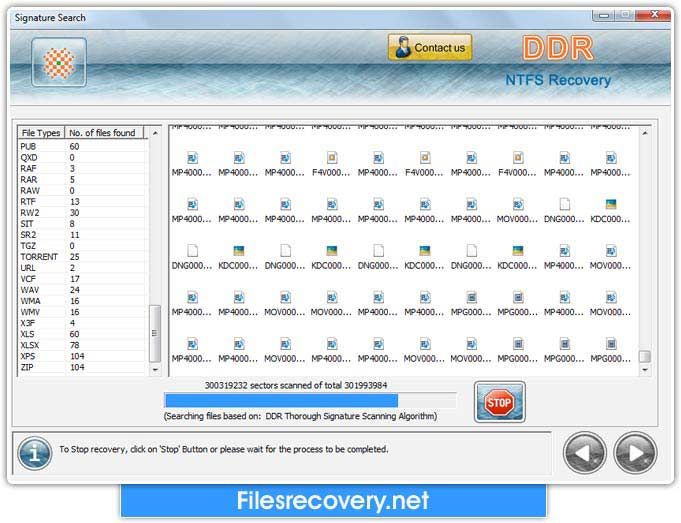Select the PUB row with 60 files
681x523 pixels.
(82, 146)
